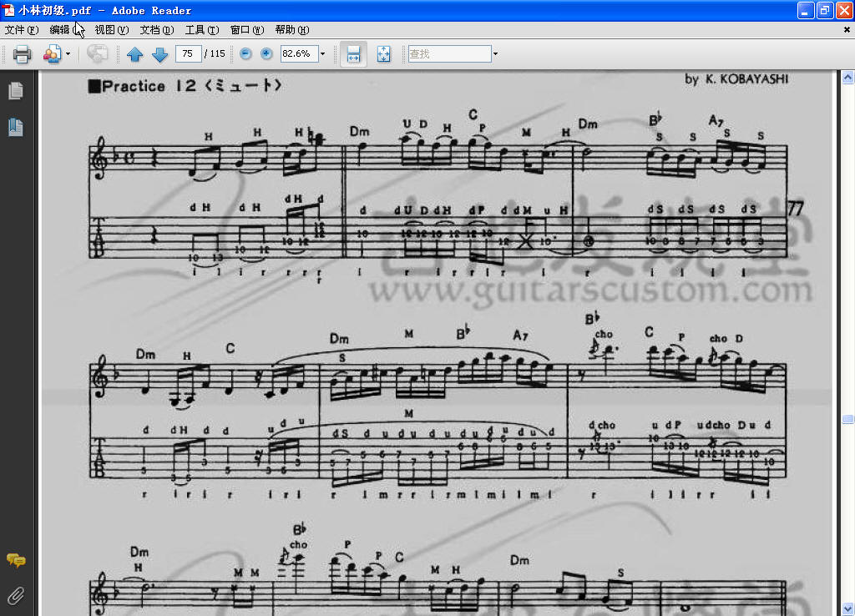
Task: Click the 'by K. KOBAYASHI' credit text
Action: 736,79
